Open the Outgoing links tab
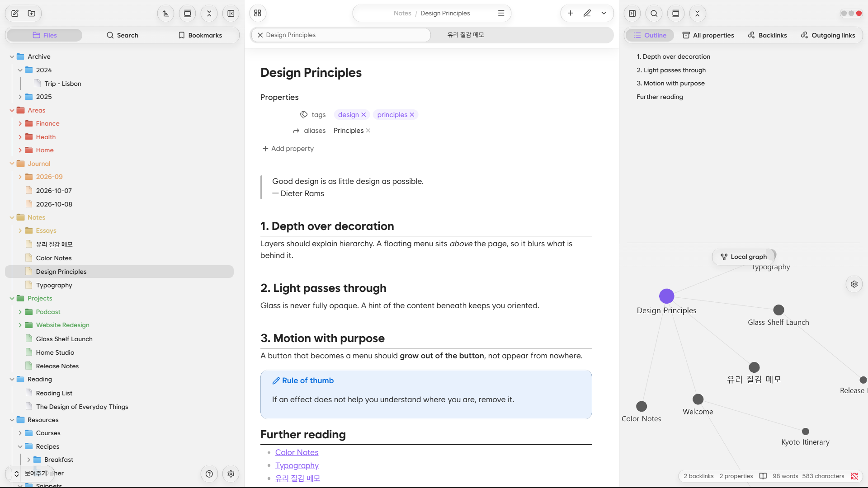This screenshot has height=488, width=868. 828,35
